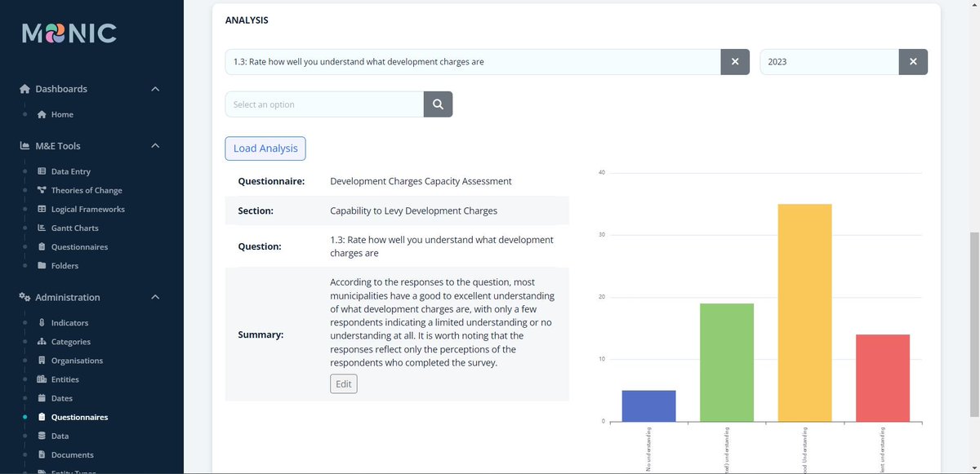Screen dimensions: 980x474
Task: Click the Data database icon
Action: [42, 436]
